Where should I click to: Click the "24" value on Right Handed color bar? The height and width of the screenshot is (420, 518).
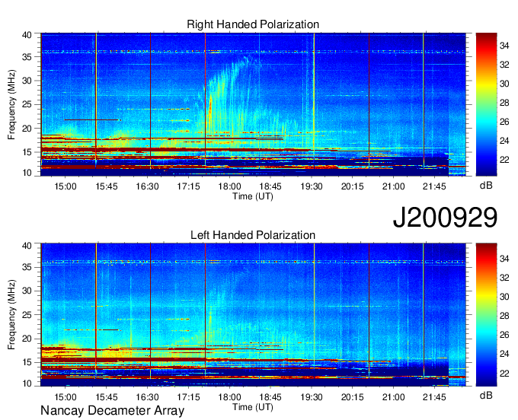(x=504, y=141)
